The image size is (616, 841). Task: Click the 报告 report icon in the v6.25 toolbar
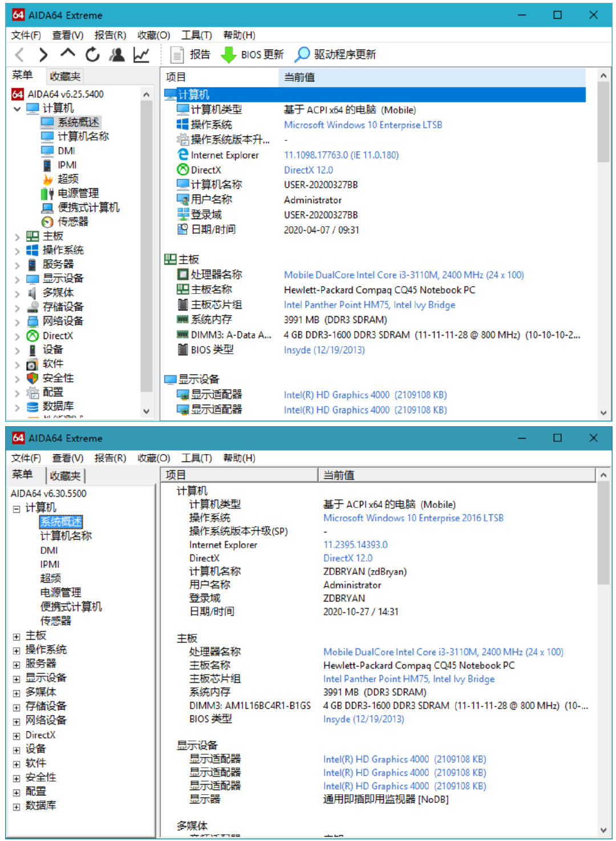[177, 55]
